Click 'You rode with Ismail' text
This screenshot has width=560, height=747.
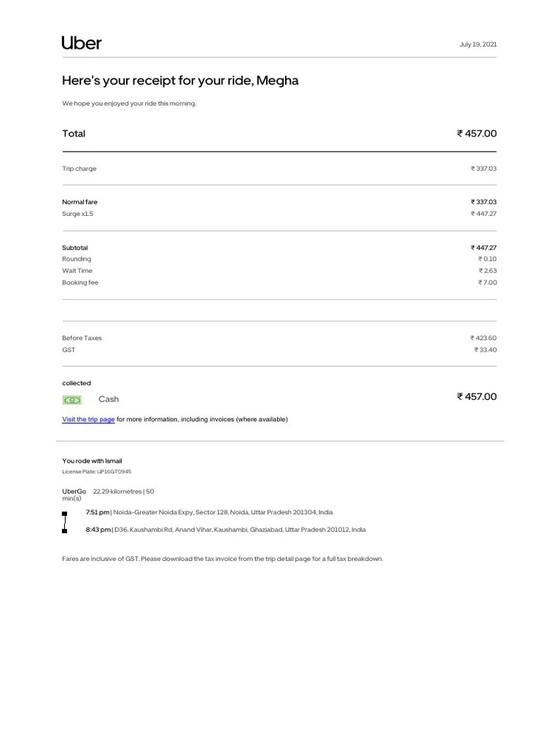tap(92, 461)
